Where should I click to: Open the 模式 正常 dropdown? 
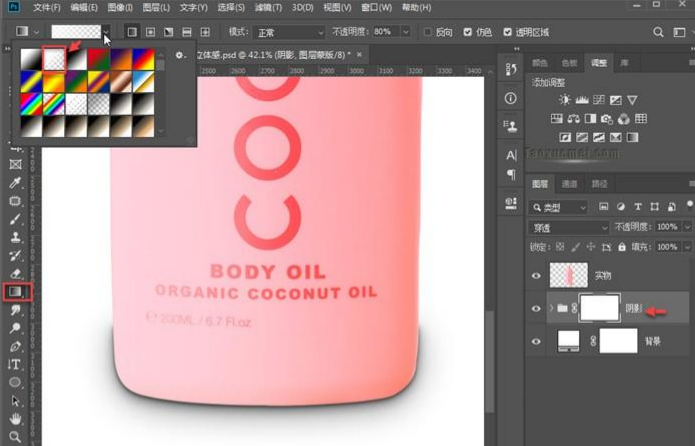tap(289, 32)
